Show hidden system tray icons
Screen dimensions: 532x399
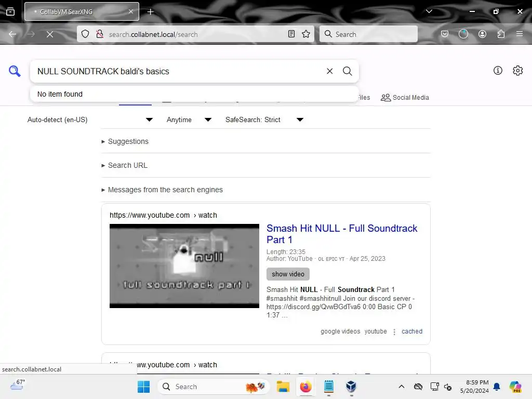pos(402,387)
